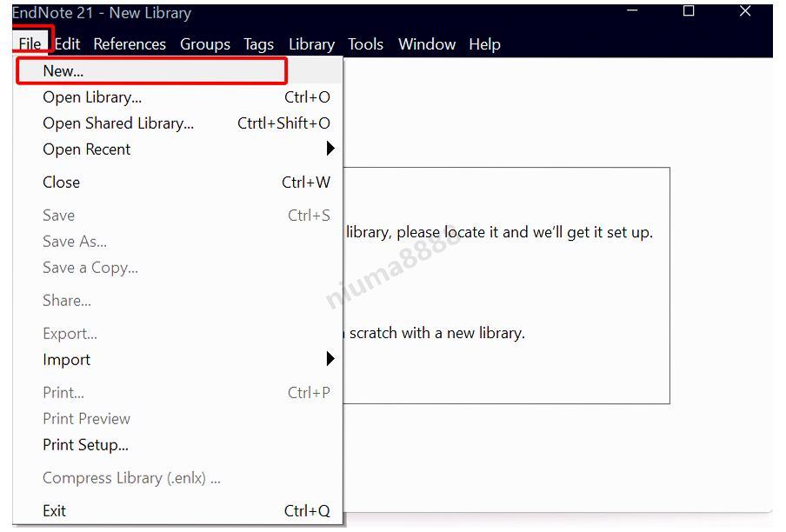Maximize the EndNote 21 window

pos(689,11)
